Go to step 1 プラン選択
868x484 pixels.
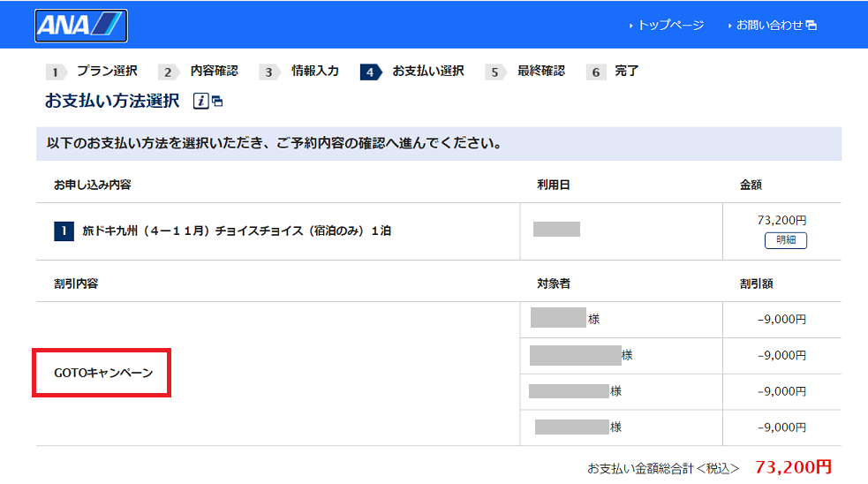click(x=106, y=72)
